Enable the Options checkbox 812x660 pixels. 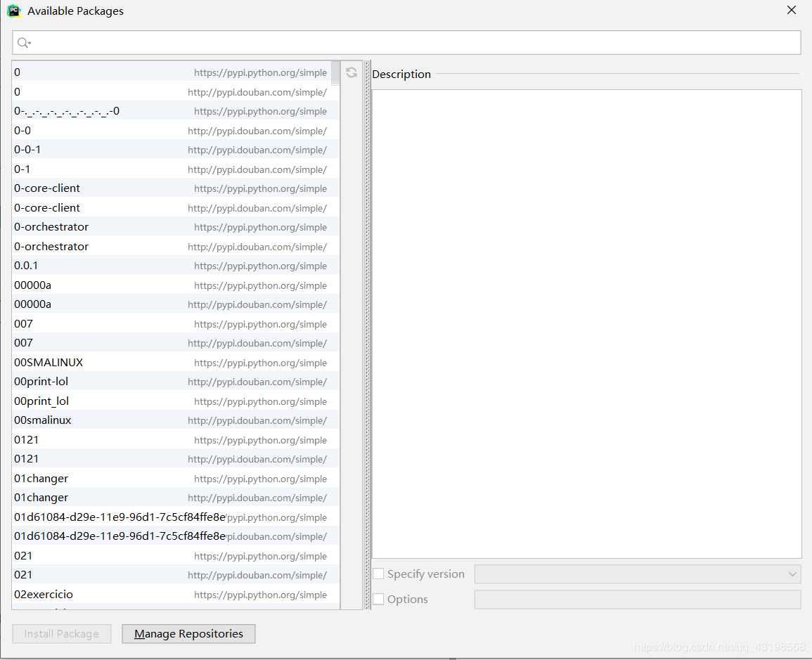pyautogui.click(x=378, y=599)
